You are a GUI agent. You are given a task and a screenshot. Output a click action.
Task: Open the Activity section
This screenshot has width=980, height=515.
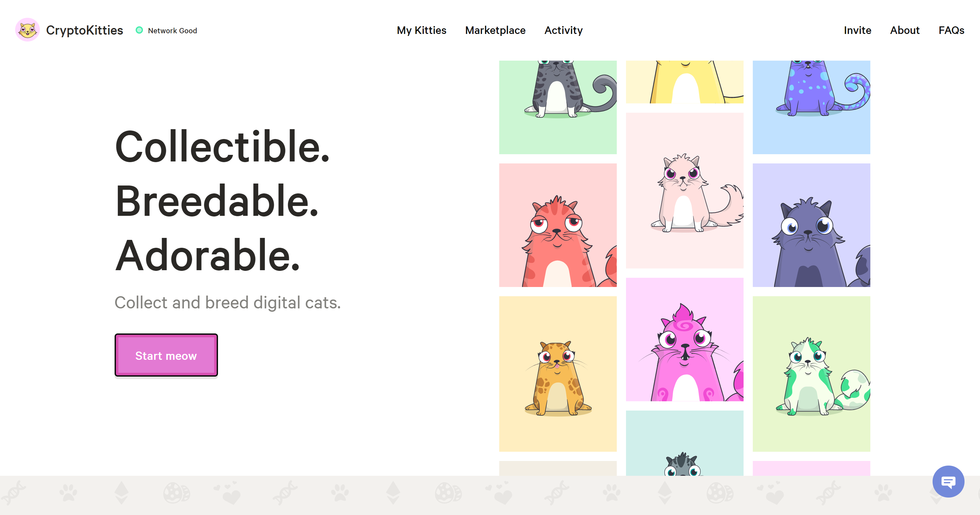563,30
